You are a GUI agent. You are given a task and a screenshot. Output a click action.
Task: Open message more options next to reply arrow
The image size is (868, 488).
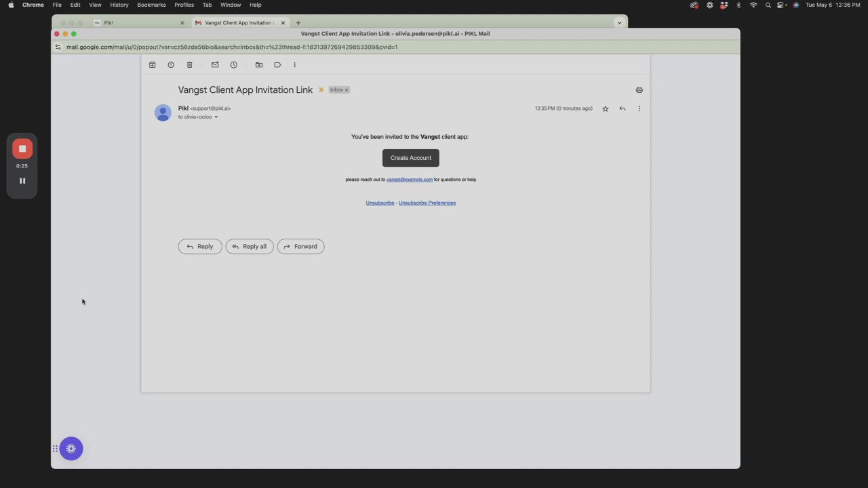[x=639, y=108]
